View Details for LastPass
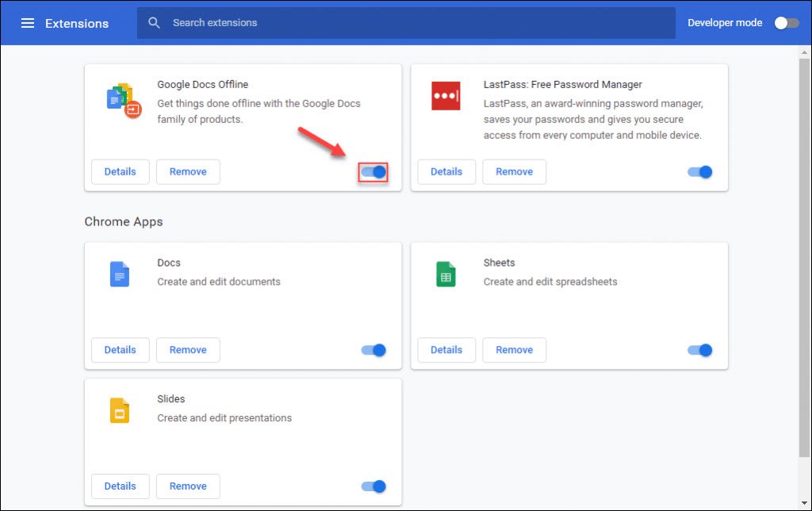Viewport: 812px width, 511px height. 446,172
